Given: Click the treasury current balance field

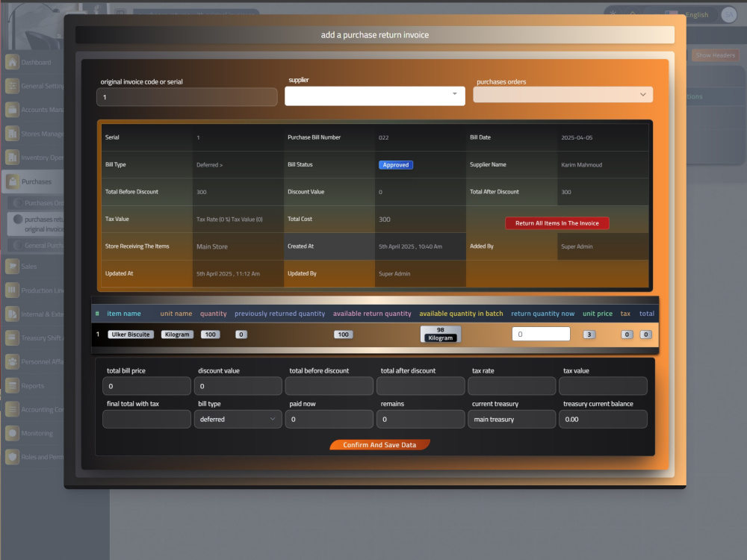Looking at the screenshot, I should (x=603, y=419).
